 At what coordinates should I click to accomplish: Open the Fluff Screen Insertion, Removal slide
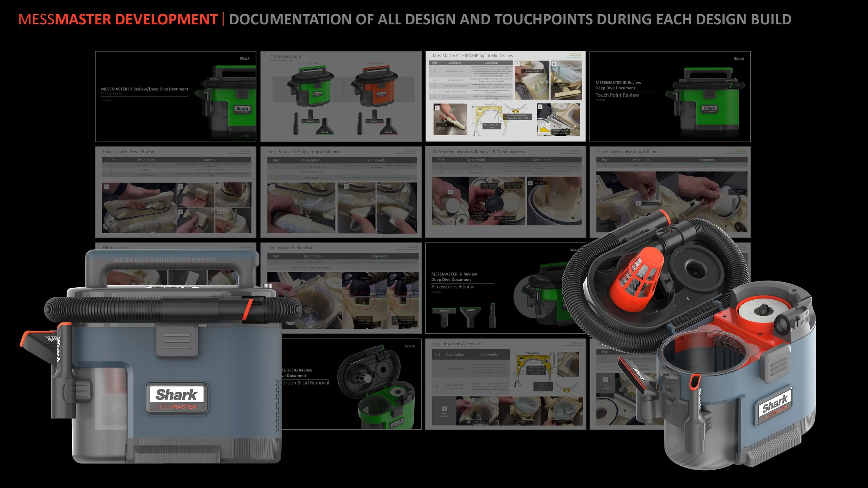tap(505, 192)
